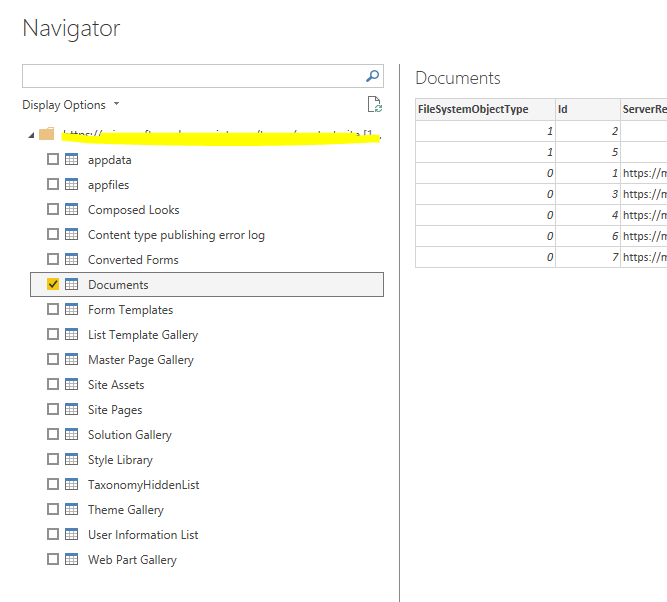Click the Site Assets table icon
Viewport: 667px width, 602px height.
[71, 384]
